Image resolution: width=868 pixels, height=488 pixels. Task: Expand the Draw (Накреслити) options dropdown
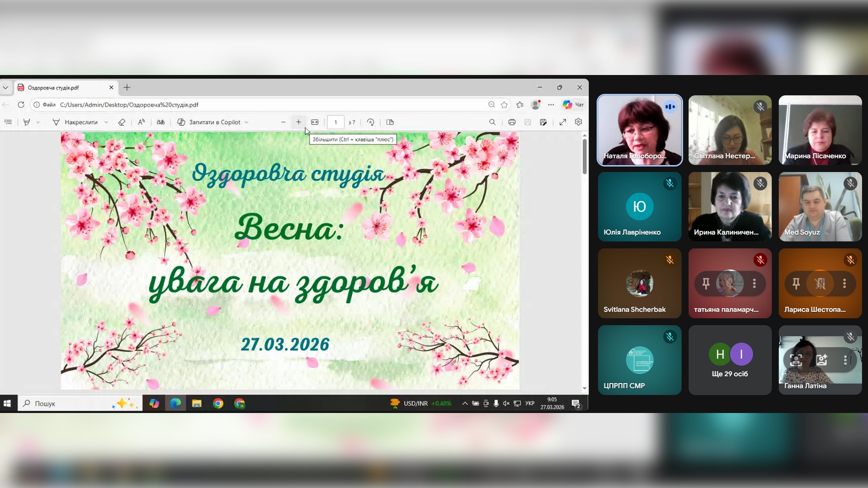106,122
